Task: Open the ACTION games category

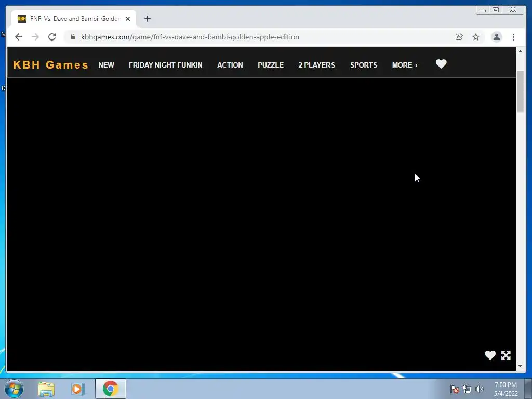Action: (230, 65)
